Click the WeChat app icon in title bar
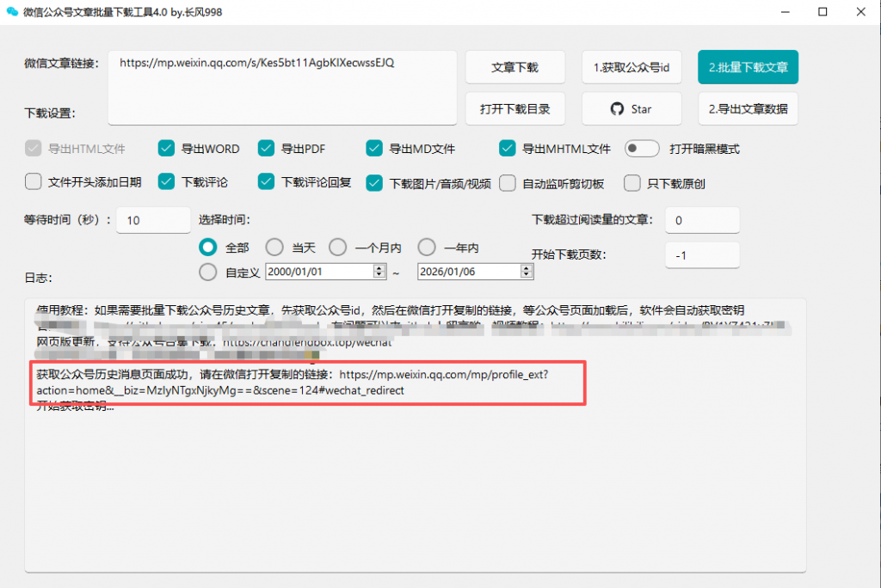Viewport: 881px width, 588px height. (12, 12)
